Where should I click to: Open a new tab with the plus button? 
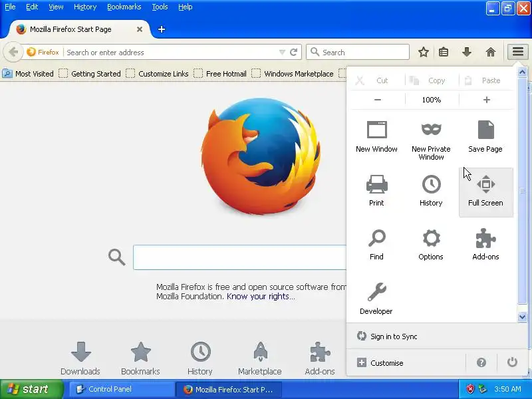tap(162, 29)
